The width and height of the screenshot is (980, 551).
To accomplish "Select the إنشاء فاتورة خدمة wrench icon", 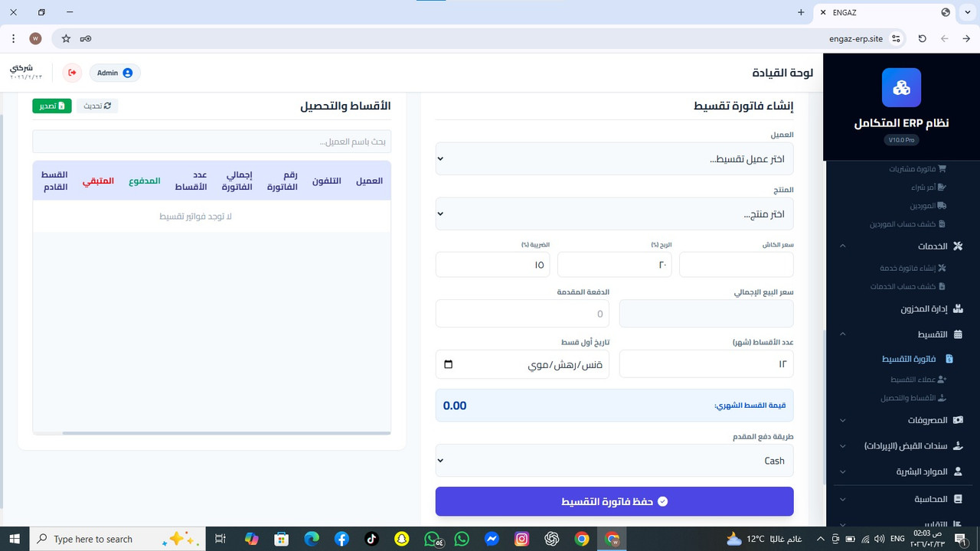I will point(942,268).
